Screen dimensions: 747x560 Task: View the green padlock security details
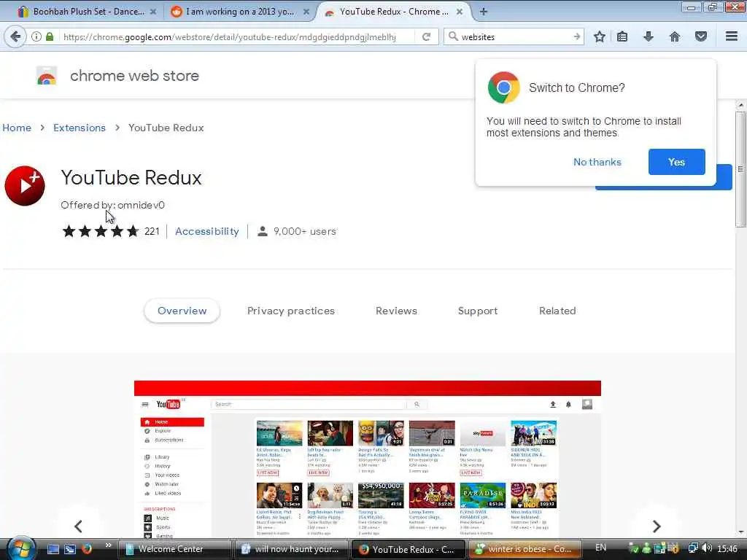tap(50, 36)
